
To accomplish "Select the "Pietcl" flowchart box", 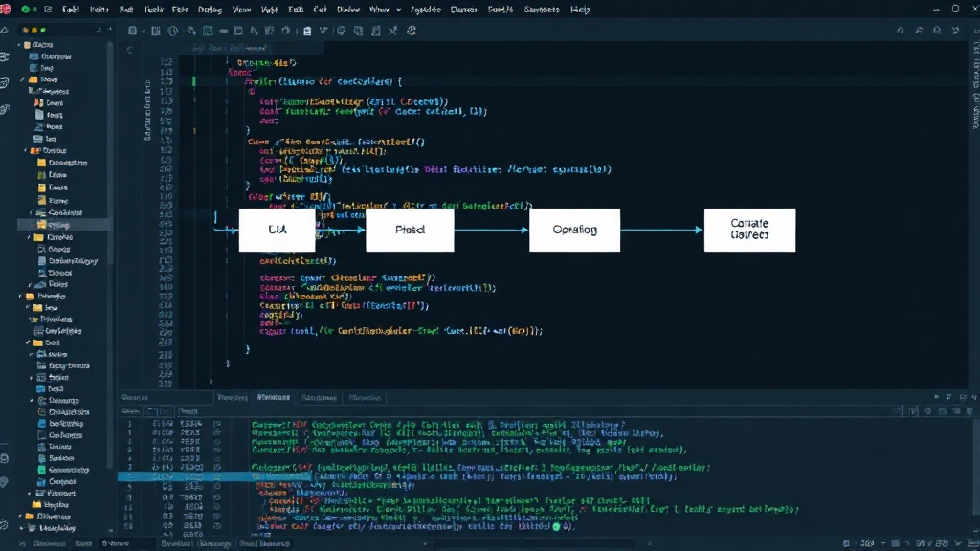I will (x=410, y=230).
